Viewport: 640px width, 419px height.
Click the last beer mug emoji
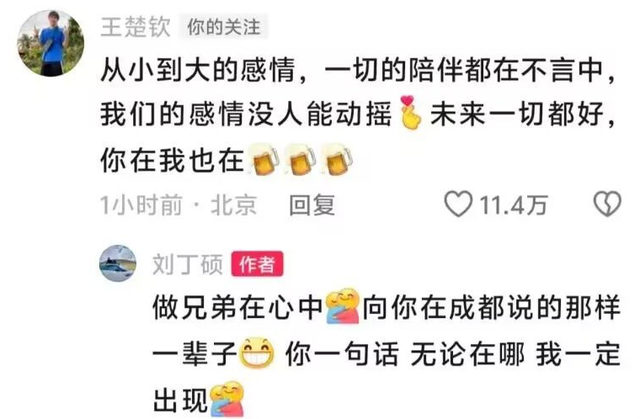tap(337, 159)
